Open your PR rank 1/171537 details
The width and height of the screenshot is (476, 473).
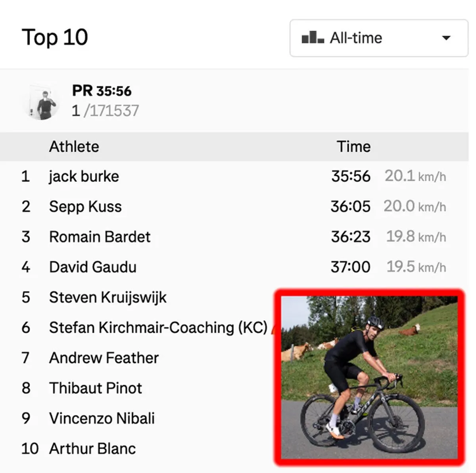(105, 111)
